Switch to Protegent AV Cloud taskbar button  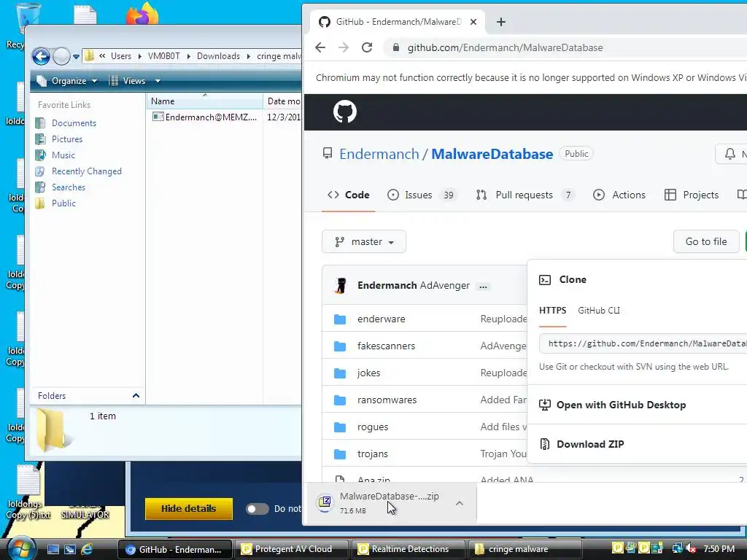(292, 549)
